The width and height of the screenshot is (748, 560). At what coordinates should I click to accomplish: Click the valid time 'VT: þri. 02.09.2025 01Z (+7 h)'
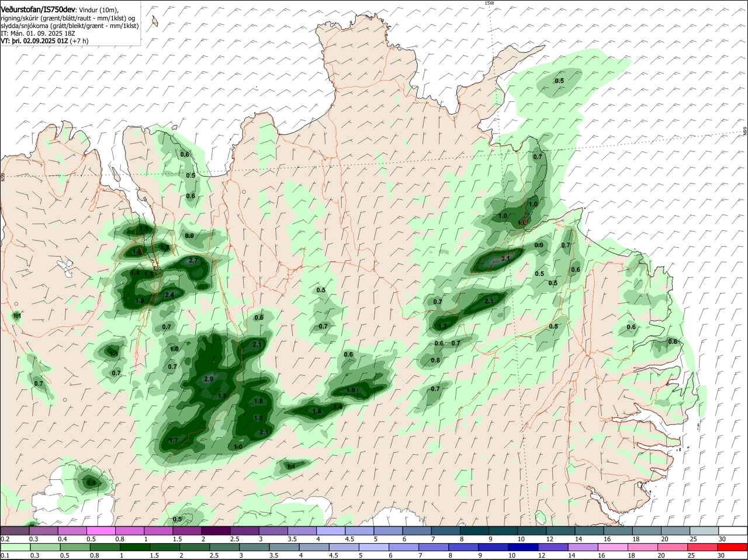tap(44, 41)
